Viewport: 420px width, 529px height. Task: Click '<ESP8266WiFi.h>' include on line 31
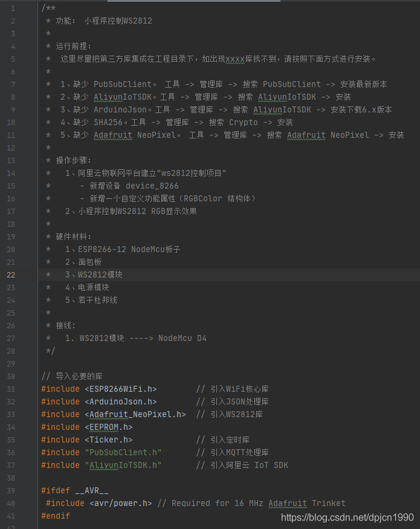pos(121,389)
